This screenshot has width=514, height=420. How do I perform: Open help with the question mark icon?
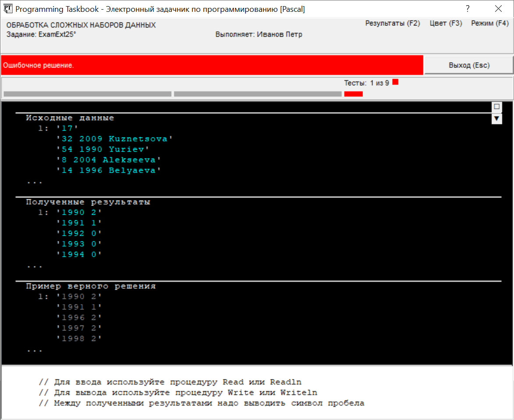click(x=468, y=9)
